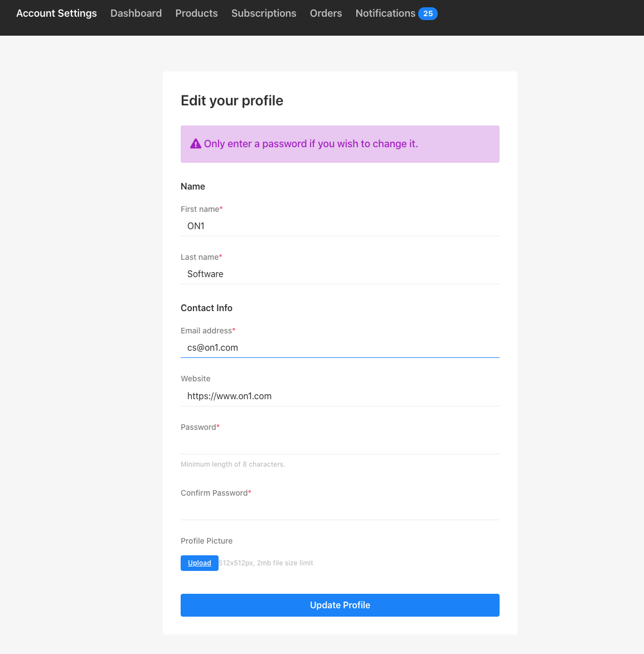Select the Email address input field
The image size is (644, 654).
(x=340, y=347)
